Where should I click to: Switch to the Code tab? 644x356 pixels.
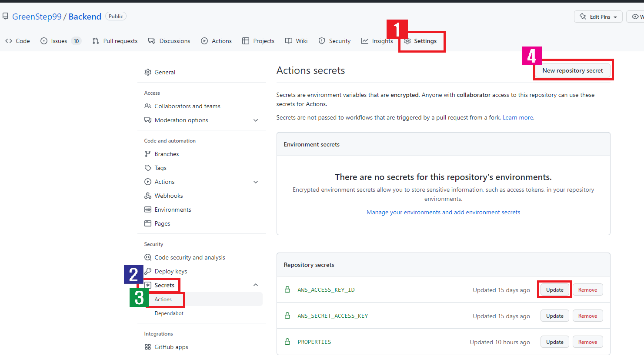[18, 41]
